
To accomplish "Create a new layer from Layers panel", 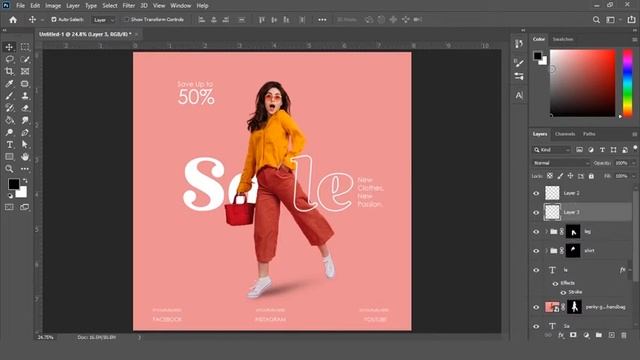I will (x=611, y=335).
